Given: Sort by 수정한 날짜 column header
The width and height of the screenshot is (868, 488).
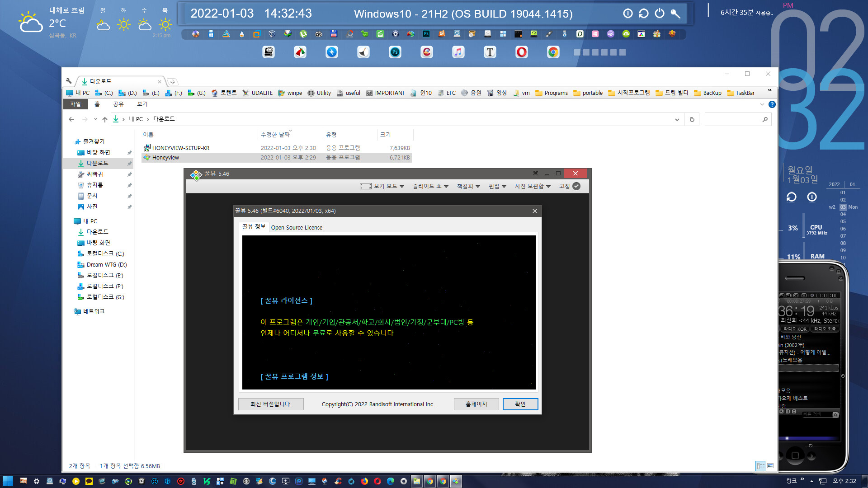Looking at the screenshot, I should pyautogui.click(x=290, y=135).
